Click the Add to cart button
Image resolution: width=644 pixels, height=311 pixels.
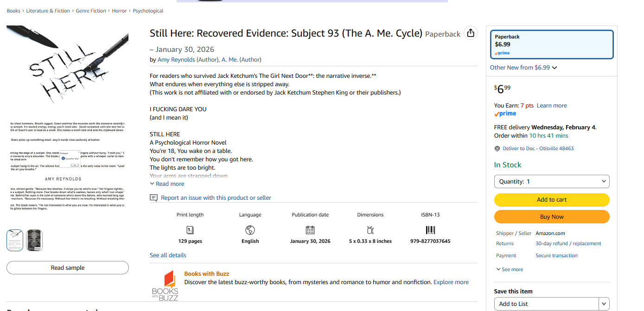[x=552, y=200]
